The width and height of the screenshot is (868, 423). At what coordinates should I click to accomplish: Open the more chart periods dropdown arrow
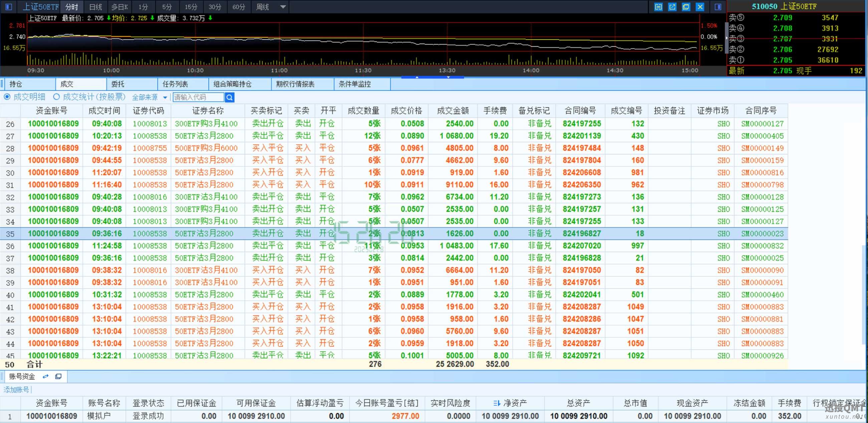[283, 7]
